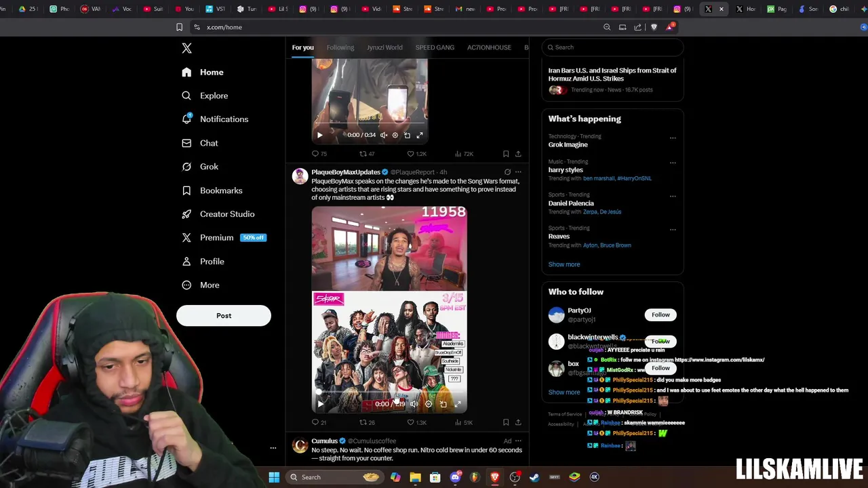
Task: Switch to the SPEED GANG tab
Action: coord(435,47)
